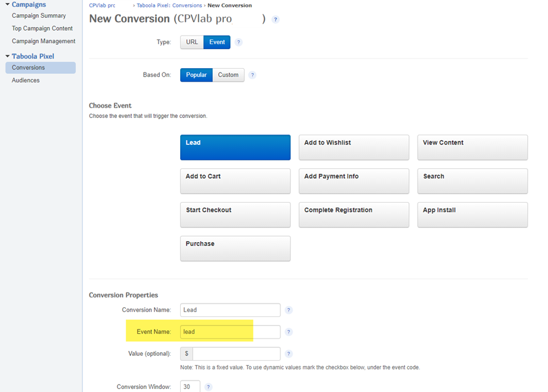Open the Type help tooltip icon
Screen dimensions: 548x392
tap(239, 42)
